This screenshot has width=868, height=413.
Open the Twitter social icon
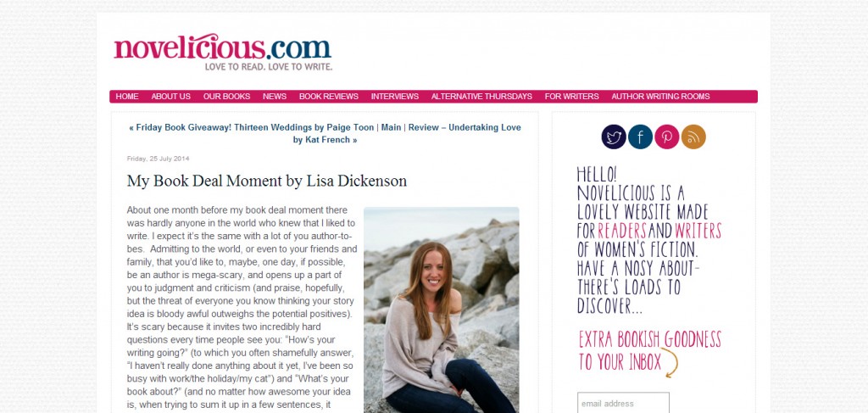tap(614, 137)
